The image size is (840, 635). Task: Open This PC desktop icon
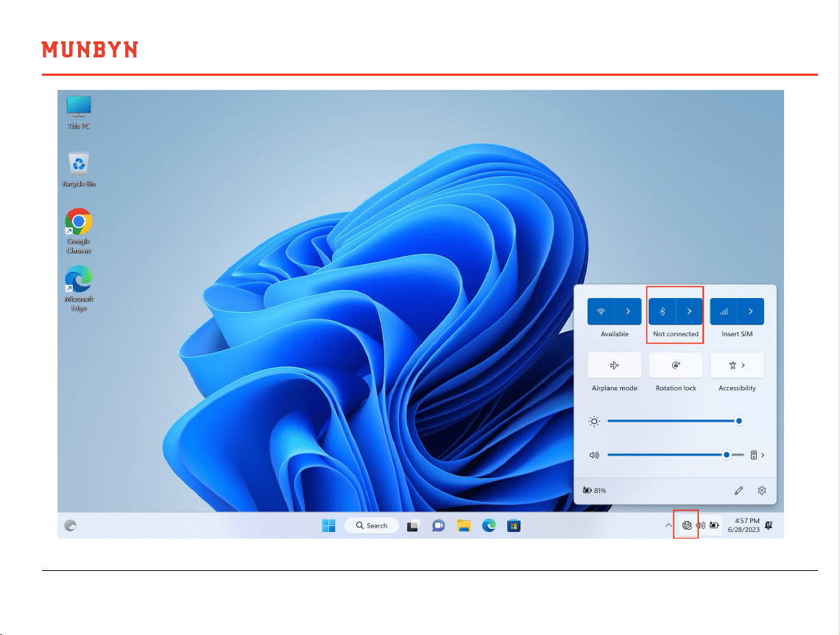[79, 113]
